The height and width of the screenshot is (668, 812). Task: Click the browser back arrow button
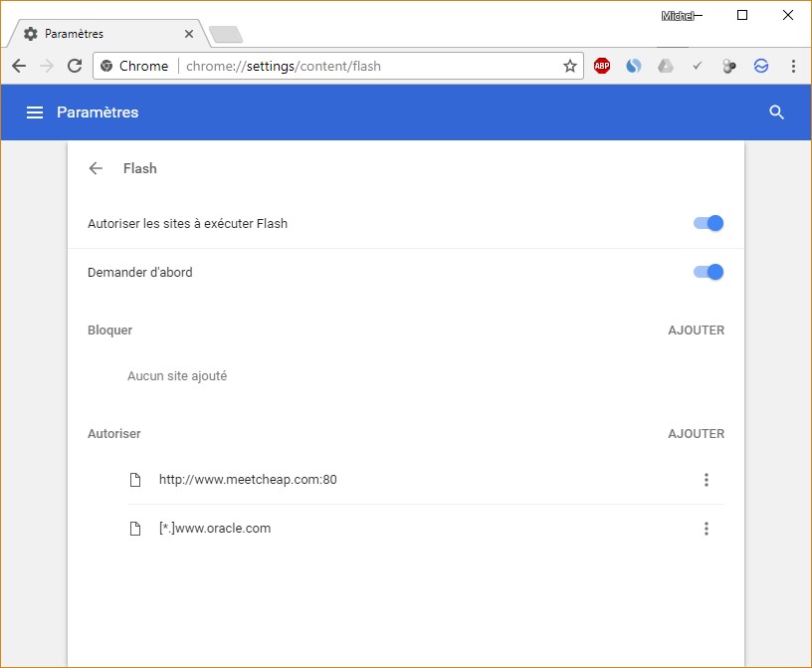(x=19, y=66)
